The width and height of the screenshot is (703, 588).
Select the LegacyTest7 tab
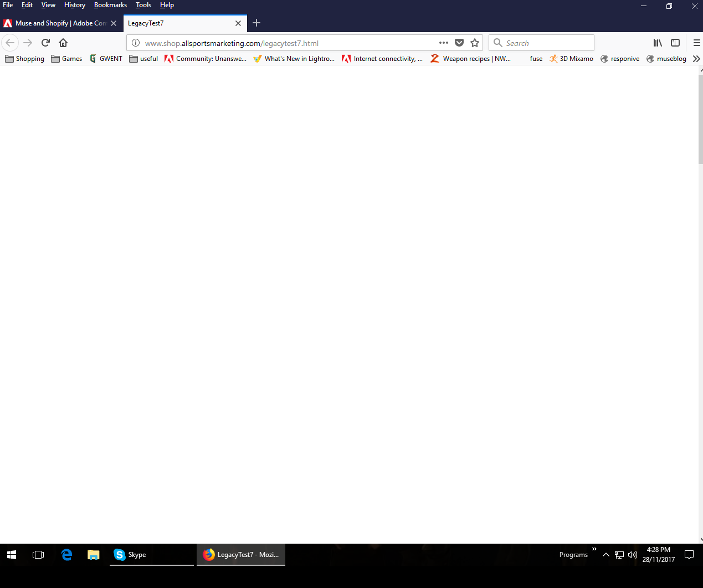(x=185, y=23)
